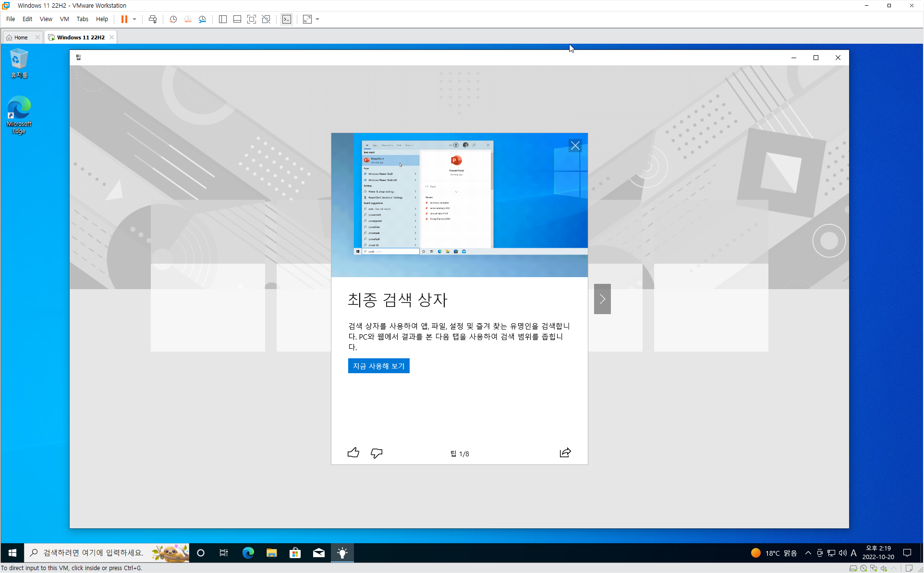Open Microsoft Edge from the taskbar

248,553
